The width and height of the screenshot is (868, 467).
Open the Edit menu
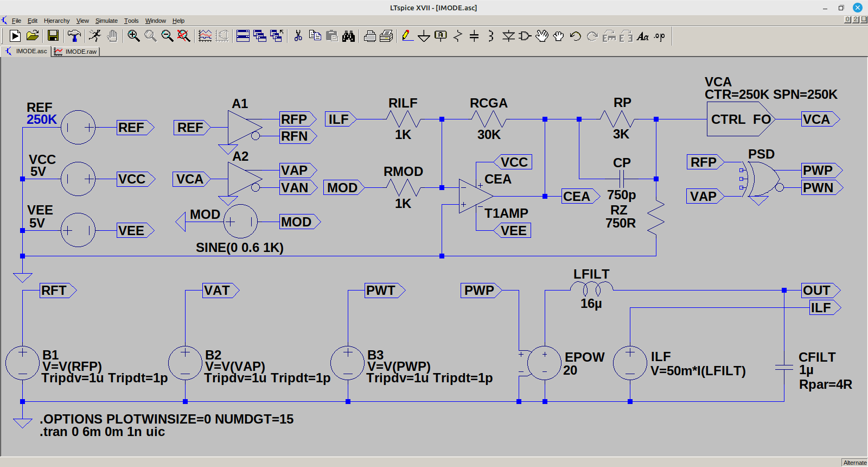(33, 21)
